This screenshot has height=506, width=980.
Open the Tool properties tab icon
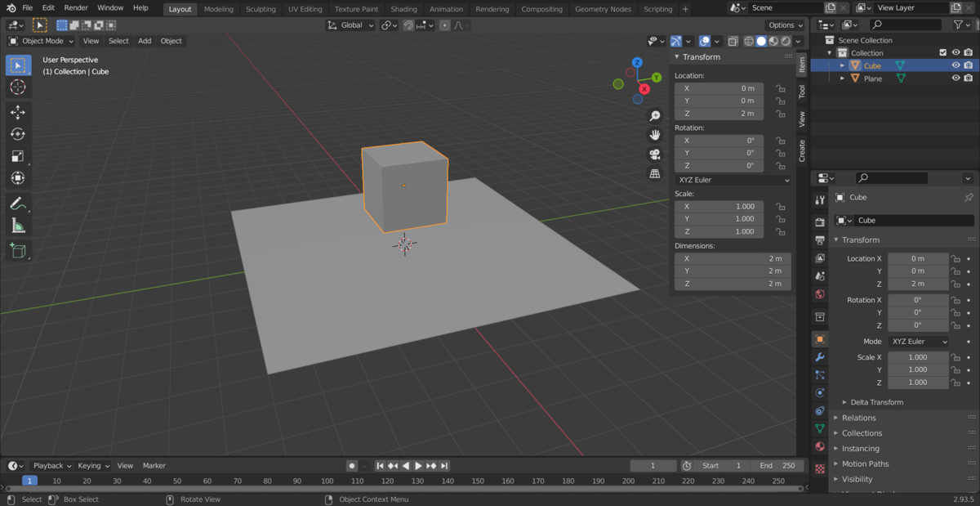pos(820,199)
